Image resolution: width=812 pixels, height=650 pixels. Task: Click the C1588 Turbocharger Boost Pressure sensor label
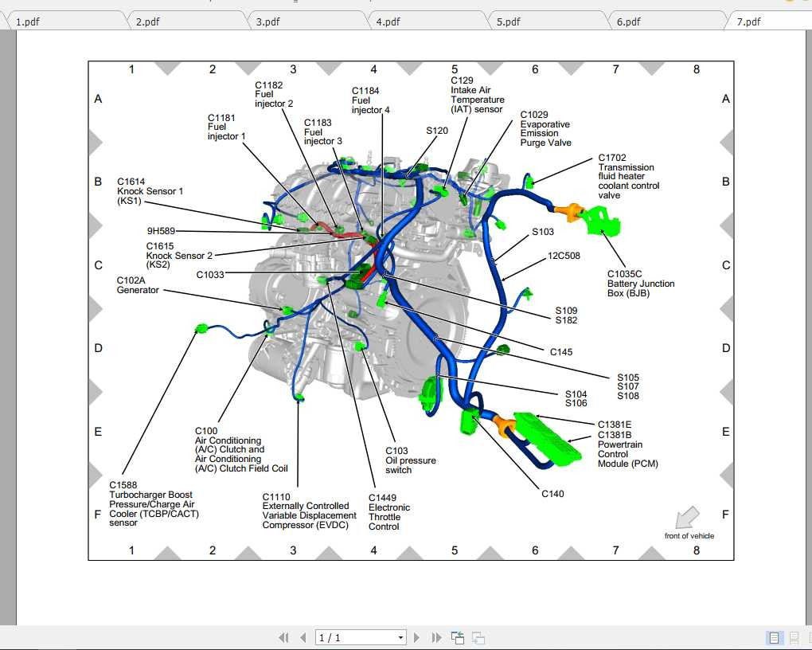(154, 503)
